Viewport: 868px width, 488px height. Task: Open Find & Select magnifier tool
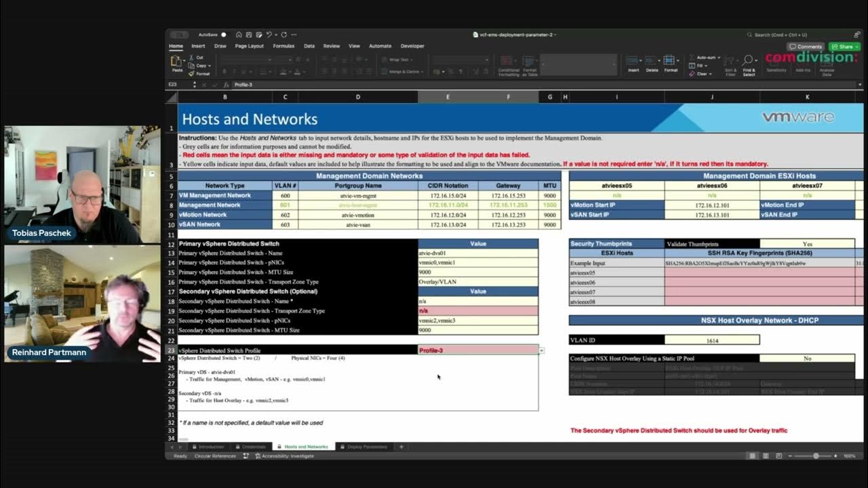pos(749,62)
